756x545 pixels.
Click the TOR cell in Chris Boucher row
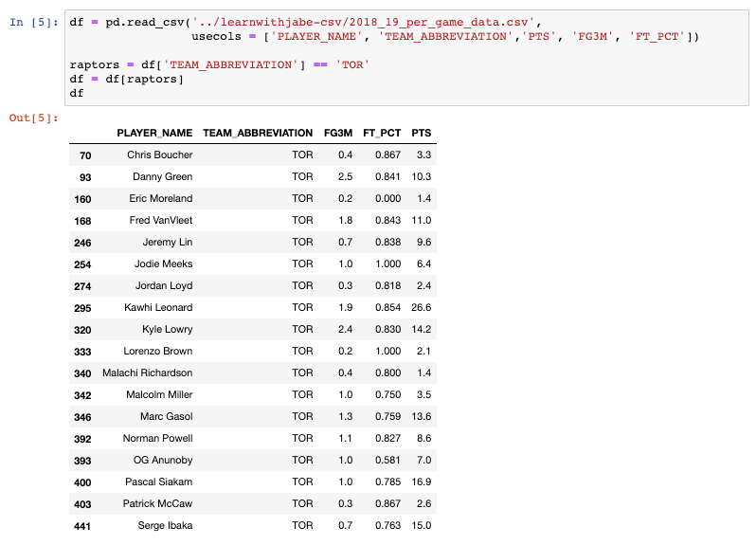click(x=302, y=154)
